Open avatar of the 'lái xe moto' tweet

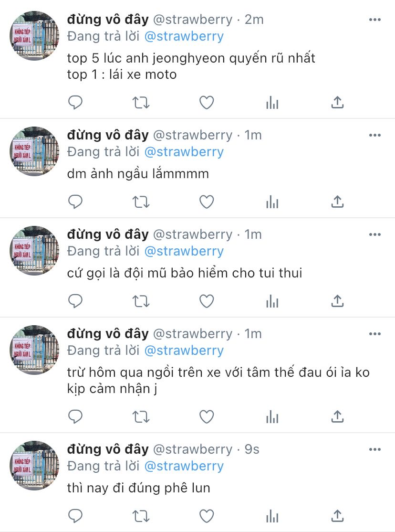(x=34, y=36)
